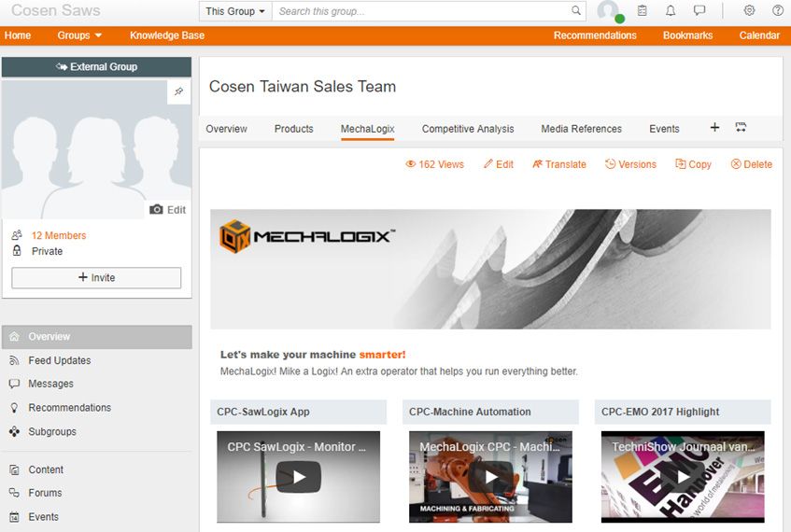
Task: Pin the group photo with pushpin icon
Action: pyautogui.click(x=178, y=91)
